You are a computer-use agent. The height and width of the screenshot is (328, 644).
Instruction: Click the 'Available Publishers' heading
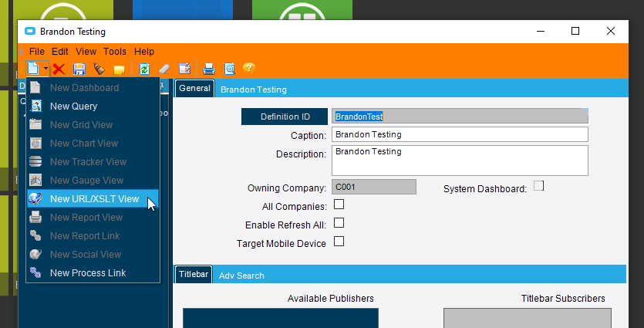pos(331,299)
